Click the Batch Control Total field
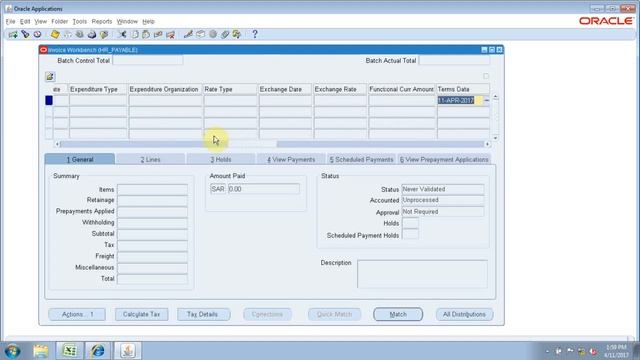640x360 pixels. pos(148,60)
